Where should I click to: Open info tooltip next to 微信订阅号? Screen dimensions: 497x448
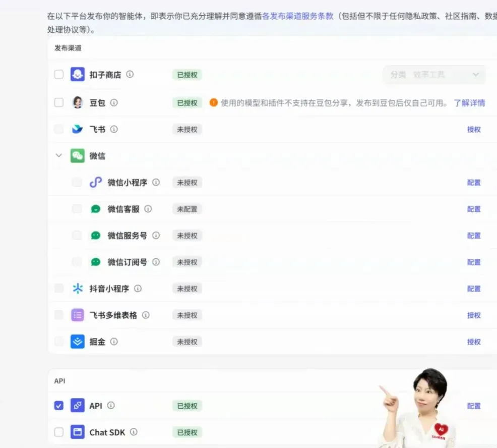click(156, 262)
